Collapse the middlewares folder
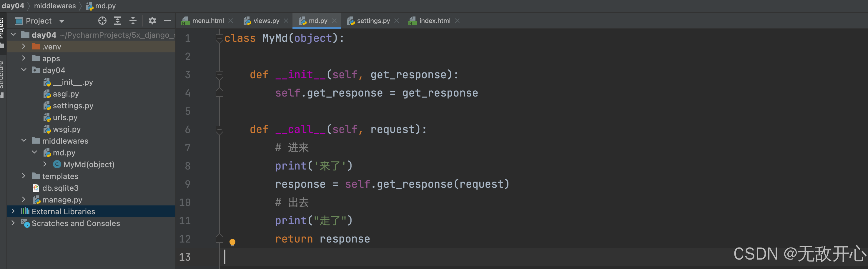The image size is (868, 269). point(24,141)
